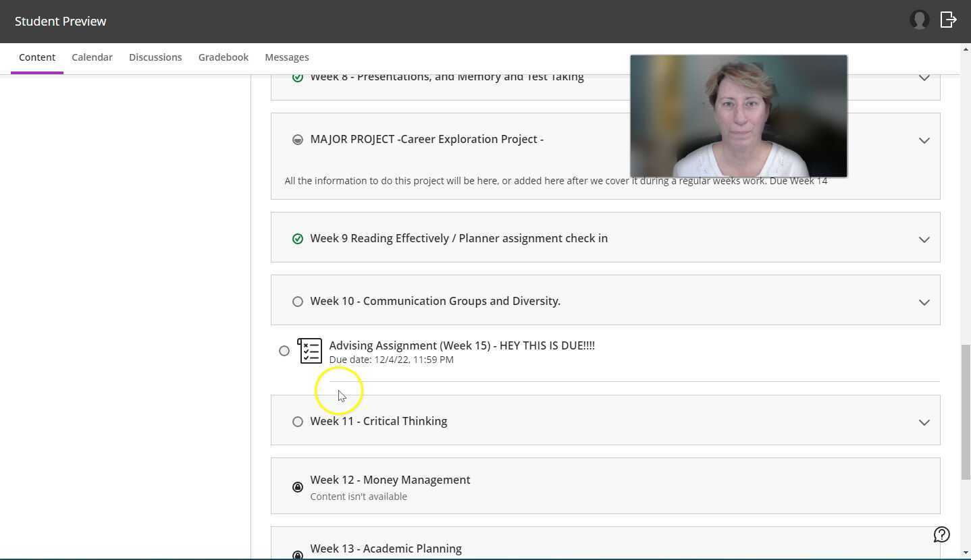Expand Week 10 Communication Groups chevron

(x=924, y=302)
